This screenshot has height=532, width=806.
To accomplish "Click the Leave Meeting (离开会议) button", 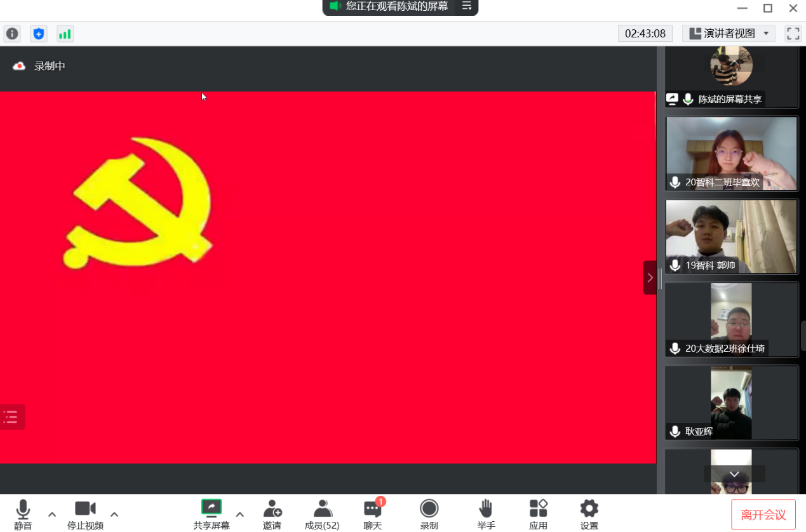I will [763, 514].
